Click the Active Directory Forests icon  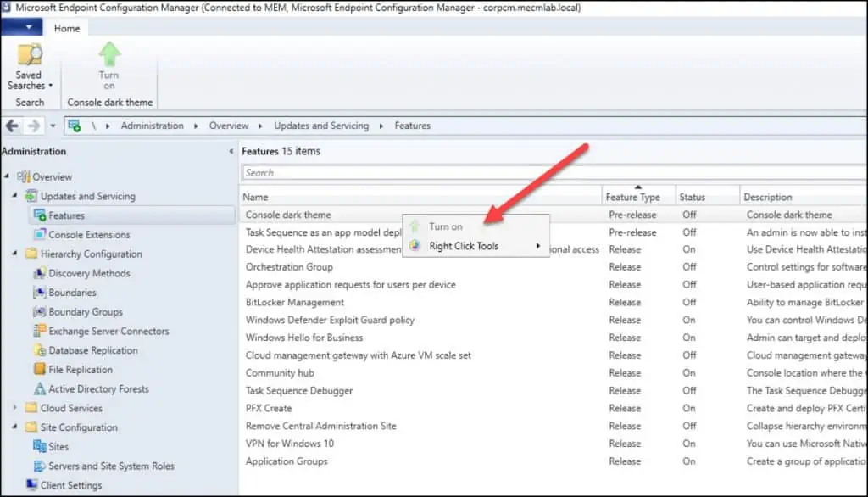click(40, 388)
